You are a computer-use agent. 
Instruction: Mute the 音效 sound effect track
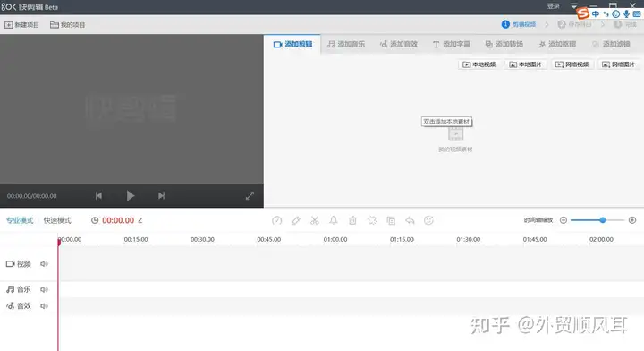coord(44,306)
